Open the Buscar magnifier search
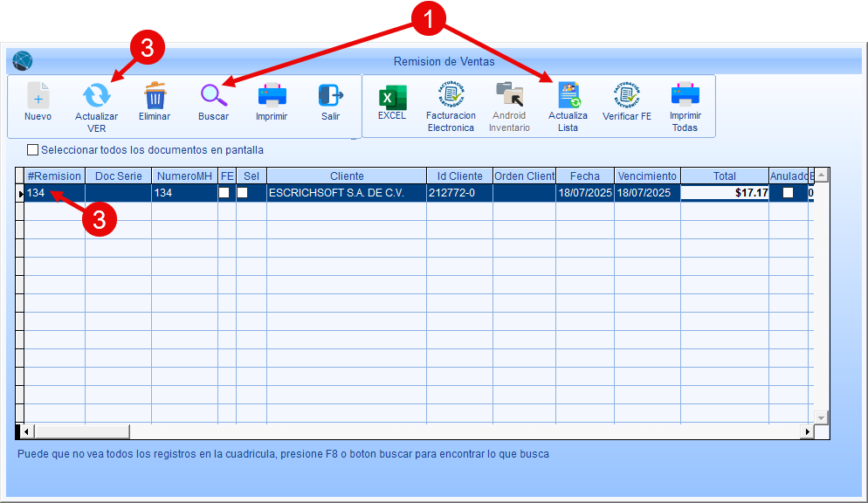This screenshot has height=503, width=868. [213, 95]
